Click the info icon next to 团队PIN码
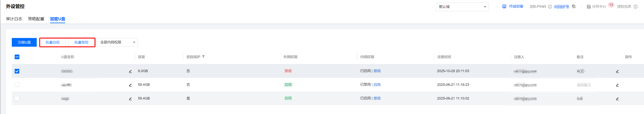The width and height of the screenshot is (644, 114). click(x=550, y=7)
